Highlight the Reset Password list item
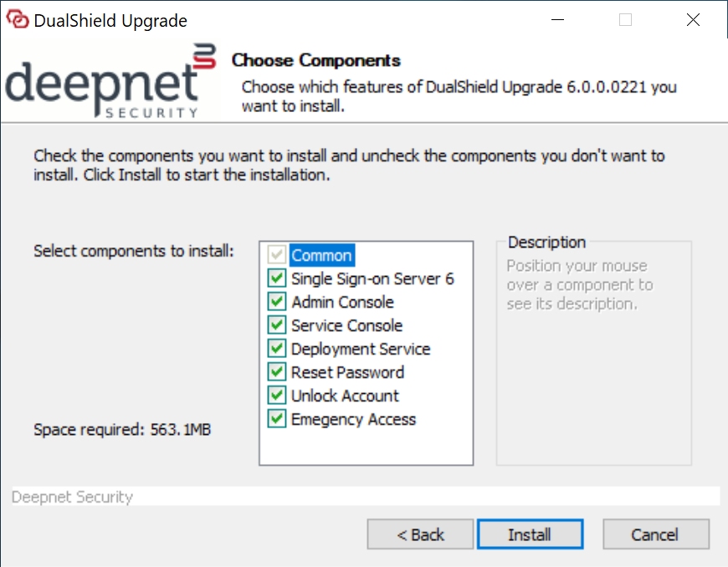Image resolution: width=728 pixels, height=567 pixels. pyautogui.click(x=346, y=372)
